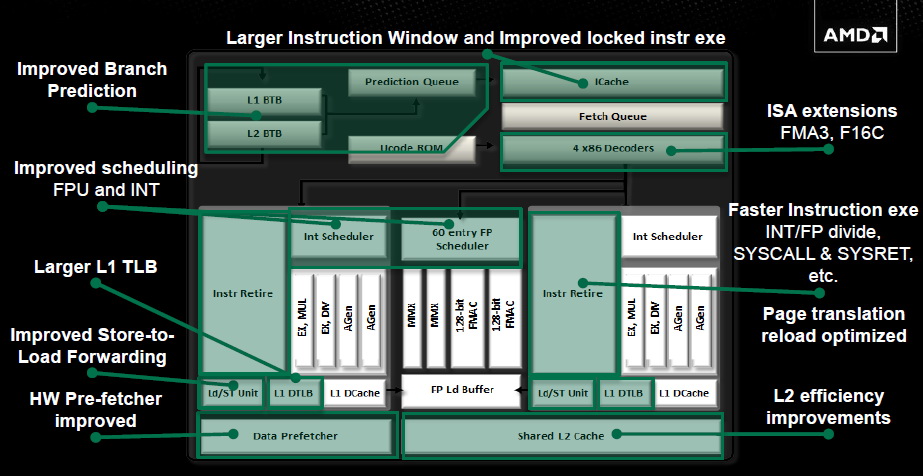This screenshot has height=476, width=923.
Task: Select the 60 entry FP Scheduler block
Action: coord(462,239)
